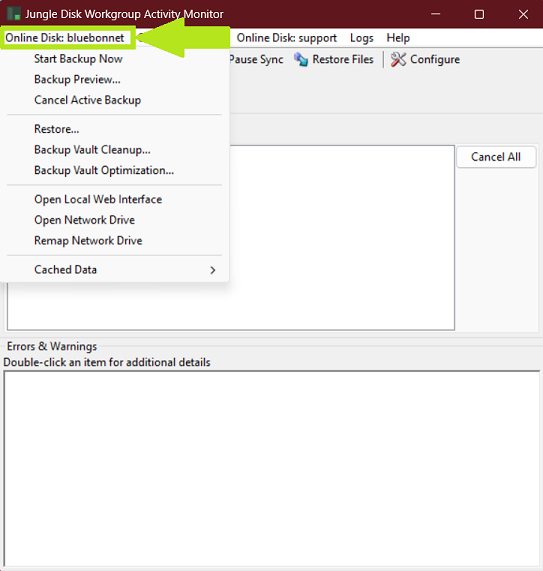Close the Activity Monitor window
This screenshot has height=571, width=543.
click(x=523, y=14)
